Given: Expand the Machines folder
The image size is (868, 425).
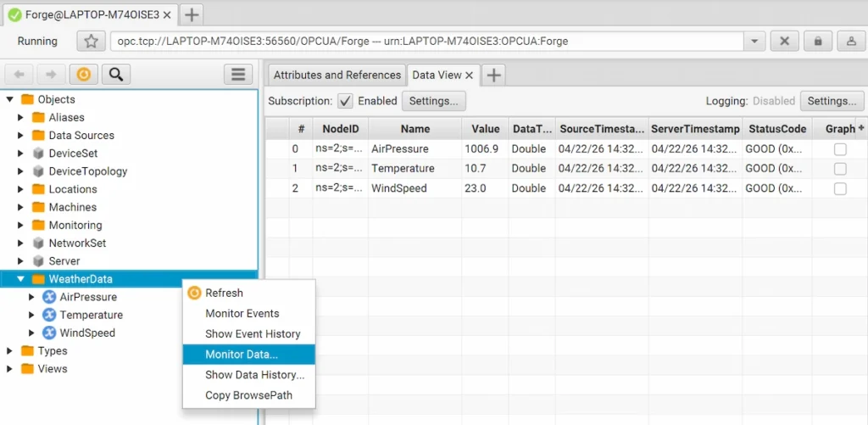Looking at the screenshot, I should tap(20, 207).
